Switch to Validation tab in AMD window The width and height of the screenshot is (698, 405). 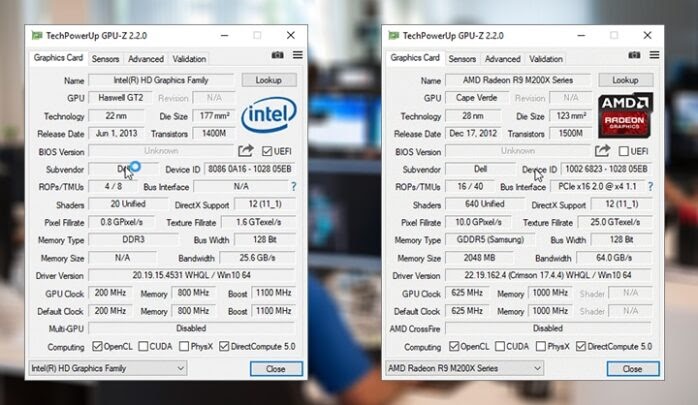[x=546, y=59]
